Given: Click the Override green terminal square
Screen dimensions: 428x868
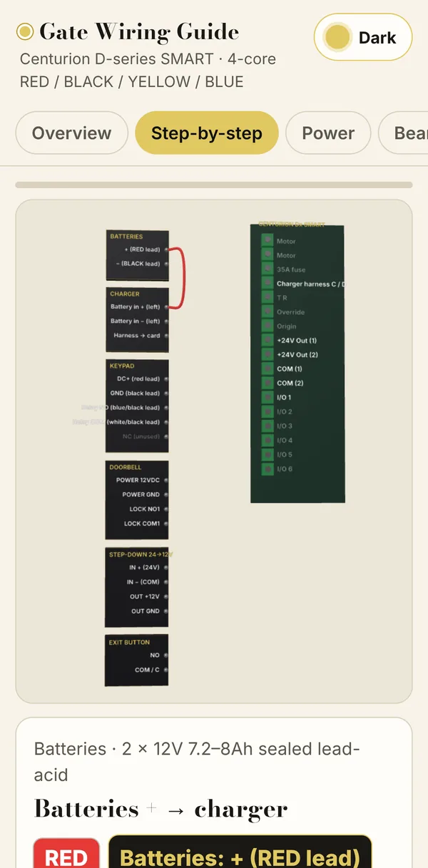Looking at the screenshot, I should point(267,312).
